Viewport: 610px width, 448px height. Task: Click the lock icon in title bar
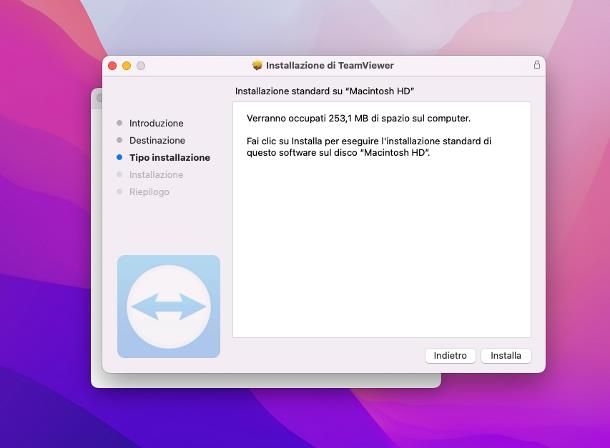(x=537, y=65)
